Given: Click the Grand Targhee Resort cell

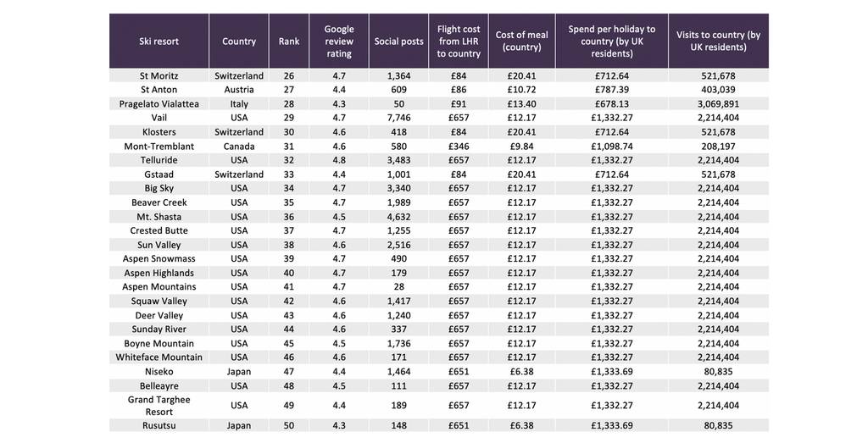Looking at the screenshot, I should pyautogui.click(x=159, y=406).
